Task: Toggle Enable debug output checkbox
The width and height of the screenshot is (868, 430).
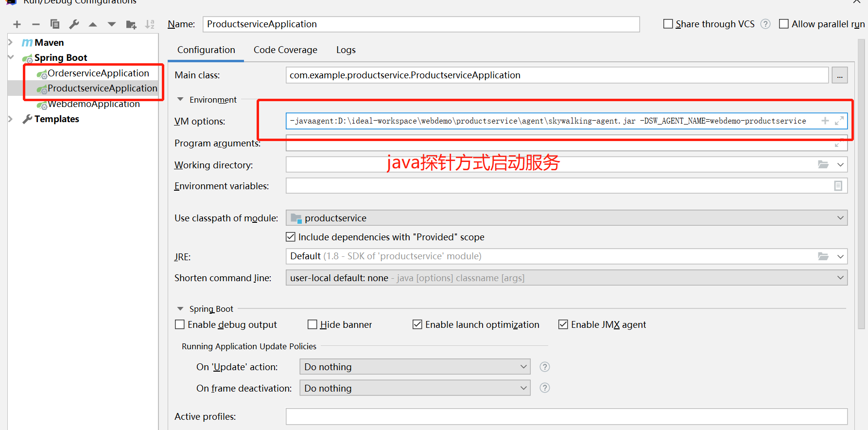Action: point(180,324)
